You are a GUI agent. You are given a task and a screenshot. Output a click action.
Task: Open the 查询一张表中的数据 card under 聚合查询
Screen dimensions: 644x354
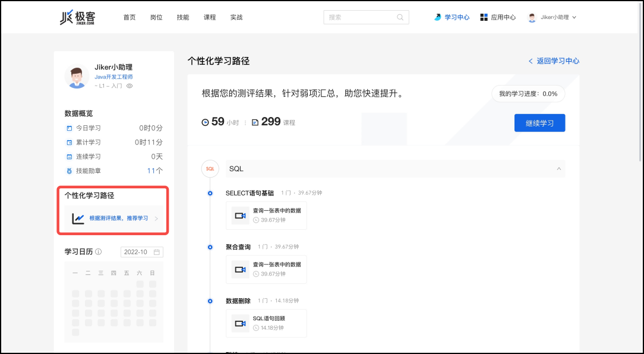pos(266,270)
